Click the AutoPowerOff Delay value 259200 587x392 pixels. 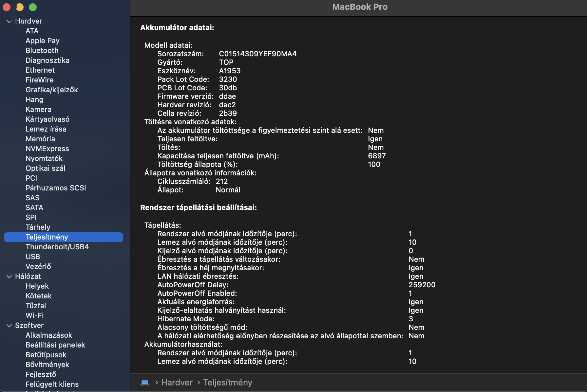pyautogui.click(x=422, y=285)
